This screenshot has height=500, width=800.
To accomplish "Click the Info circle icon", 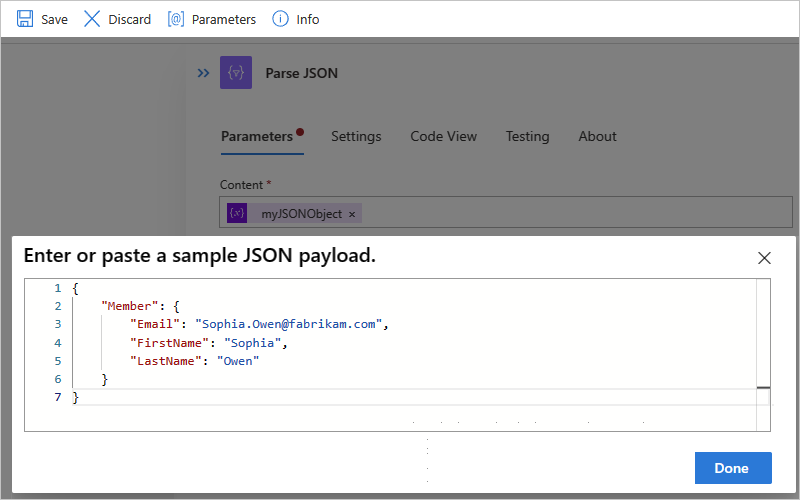I will 281,19.
